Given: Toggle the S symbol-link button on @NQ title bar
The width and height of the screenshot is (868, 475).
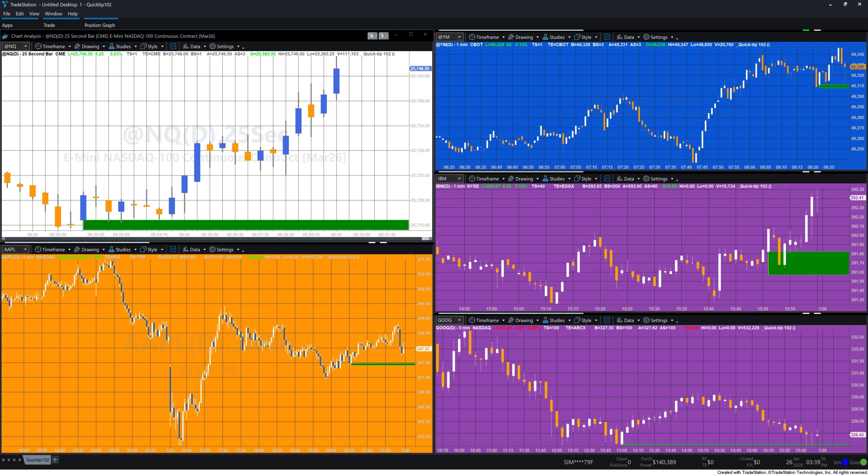Looking at the screenshot, I should [x=372, y=36].
